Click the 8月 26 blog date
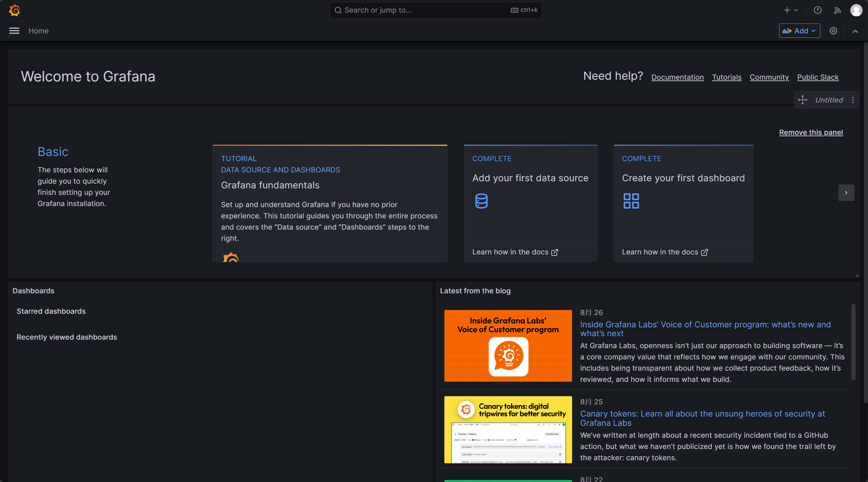 591,313
